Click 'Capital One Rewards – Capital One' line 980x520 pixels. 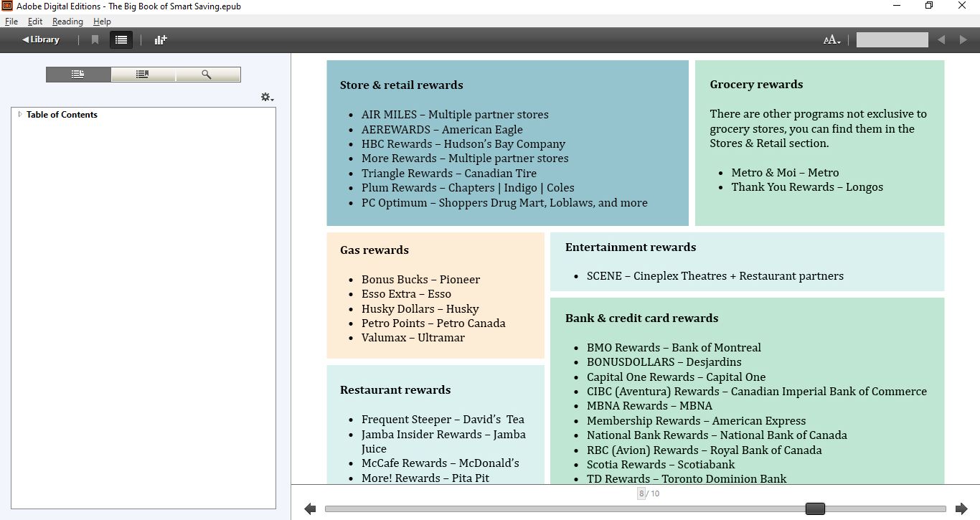(676, 377)
